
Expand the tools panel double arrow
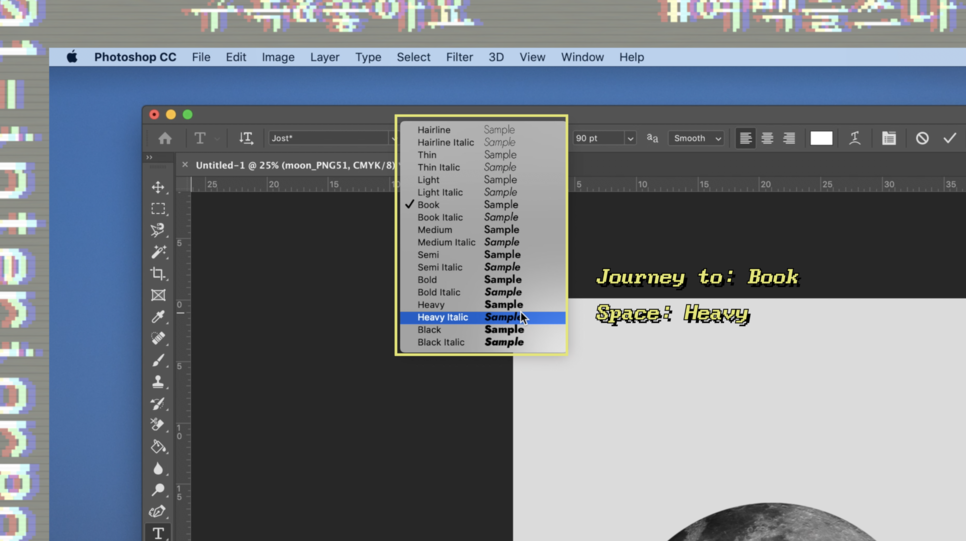click(149, 158)
